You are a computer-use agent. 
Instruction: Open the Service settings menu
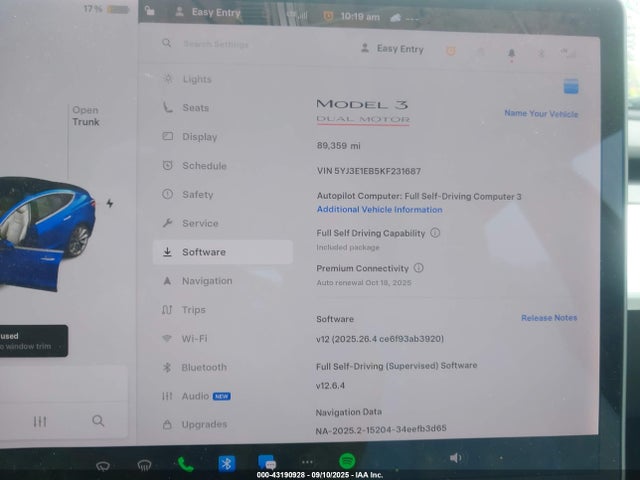tap(191, 223)
